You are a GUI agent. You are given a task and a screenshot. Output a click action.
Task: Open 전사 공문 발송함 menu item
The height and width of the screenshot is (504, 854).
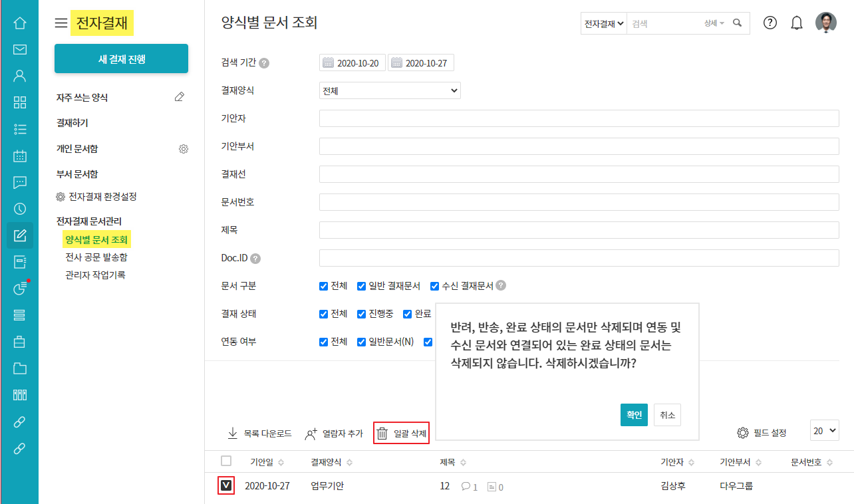(x=96, y=257)
